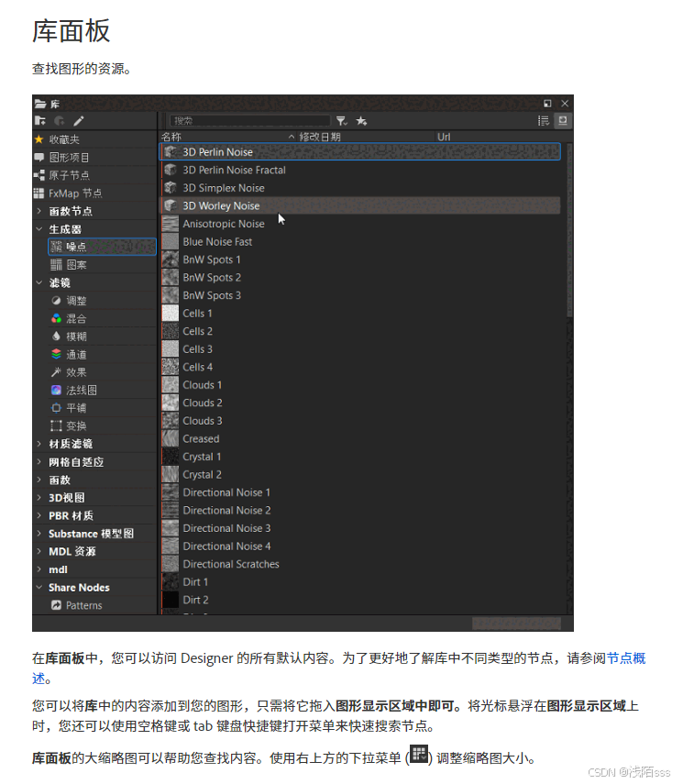Screen dimensions: 683x784
Task: Click the greyed refresh icon in library toolbar
Action: (x=60, y=120)
